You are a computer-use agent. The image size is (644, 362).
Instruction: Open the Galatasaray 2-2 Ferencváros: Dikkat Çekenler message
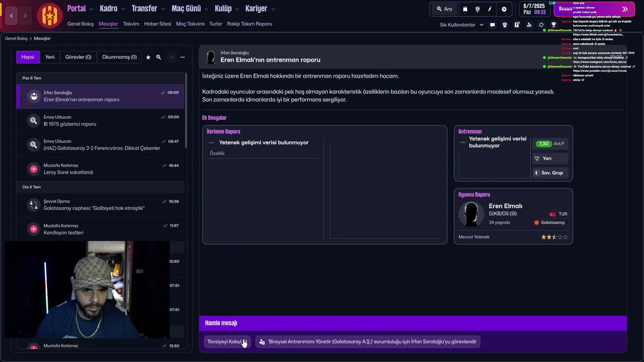coord(101,145)
